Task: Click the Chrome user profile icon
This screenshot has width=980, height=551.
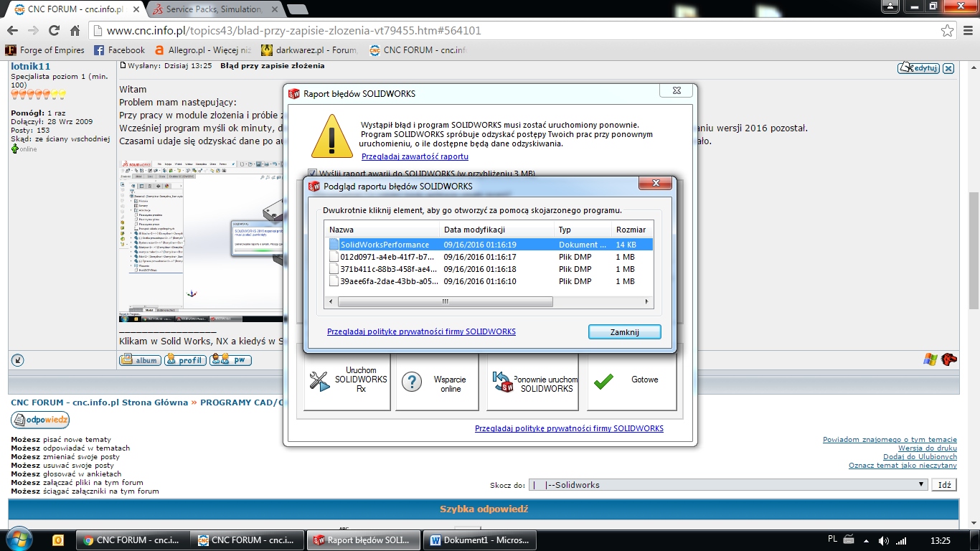Action: pos(890,6)
